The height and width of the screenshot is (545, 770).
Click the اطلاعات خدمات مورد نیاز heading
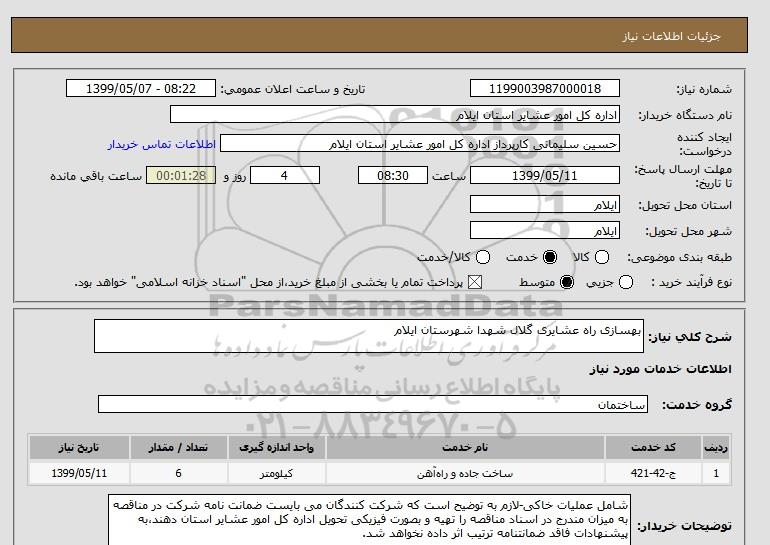click(x=660, y=369)
